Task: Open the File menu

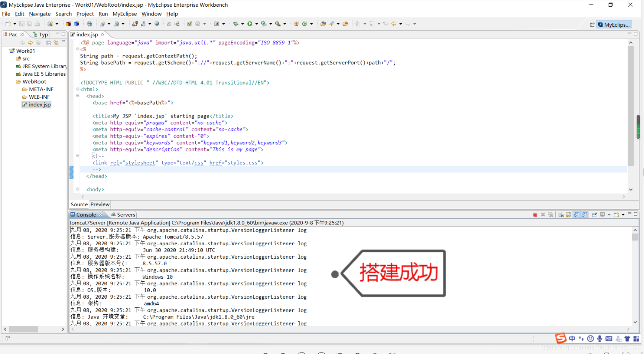Action: pos(6,14)
